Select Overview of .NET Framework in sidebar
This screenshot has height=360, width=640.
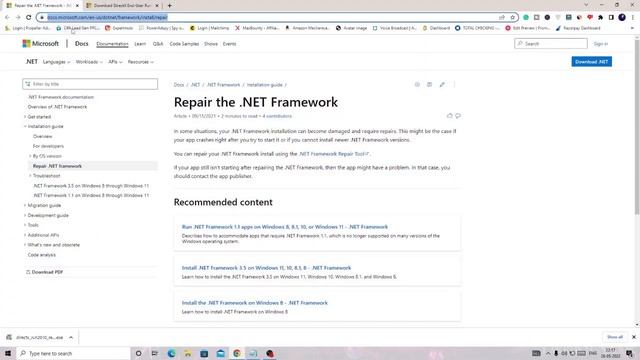click(58, 107)
